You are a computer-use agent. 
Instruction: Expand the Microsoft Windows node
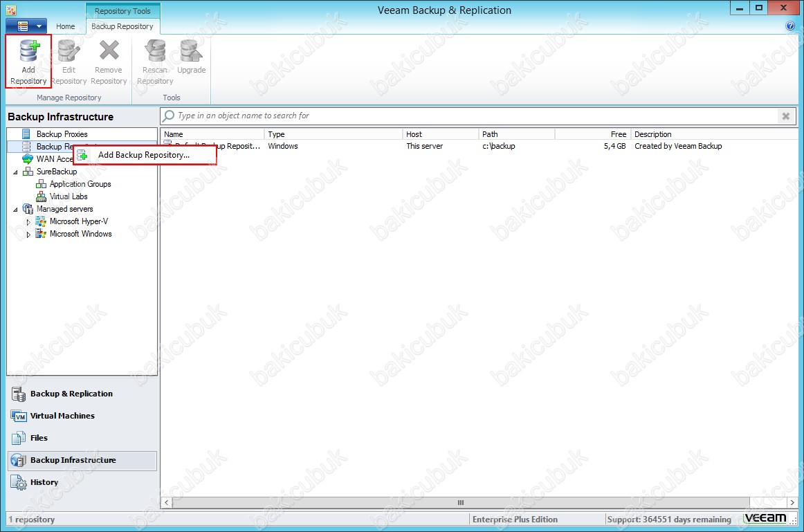coord(28,235)
